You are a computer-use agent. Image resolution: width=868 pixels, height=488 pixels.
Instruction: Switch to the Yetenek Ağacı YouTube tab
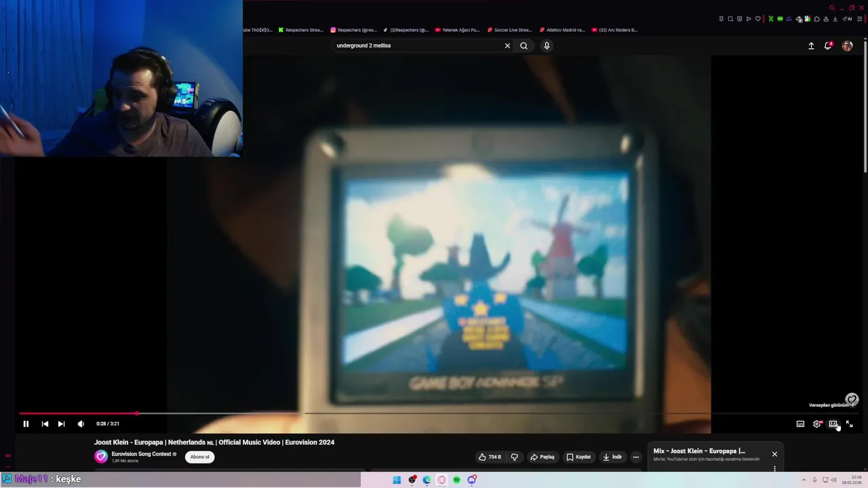click(458, 30)
